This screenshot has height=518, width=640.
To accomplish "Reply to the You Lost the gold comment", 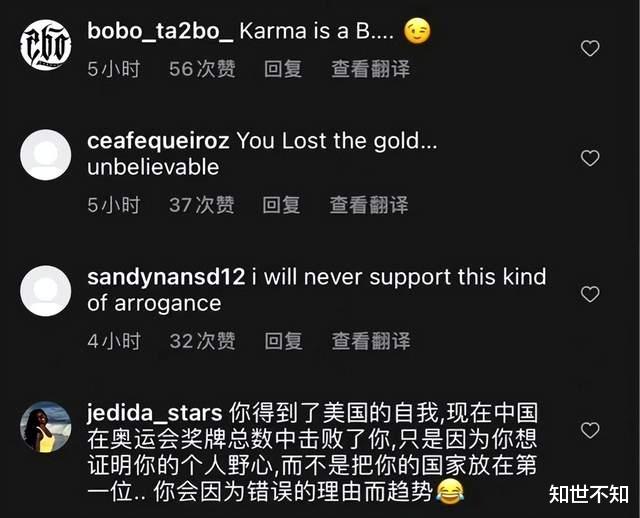I will point(281,205).
